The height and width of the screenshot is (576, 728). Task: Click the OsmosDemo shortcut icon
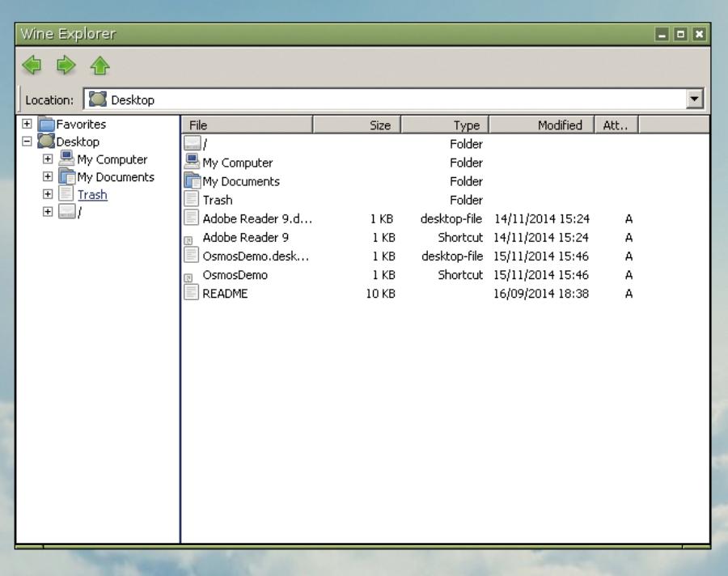(x=188, y=277)
